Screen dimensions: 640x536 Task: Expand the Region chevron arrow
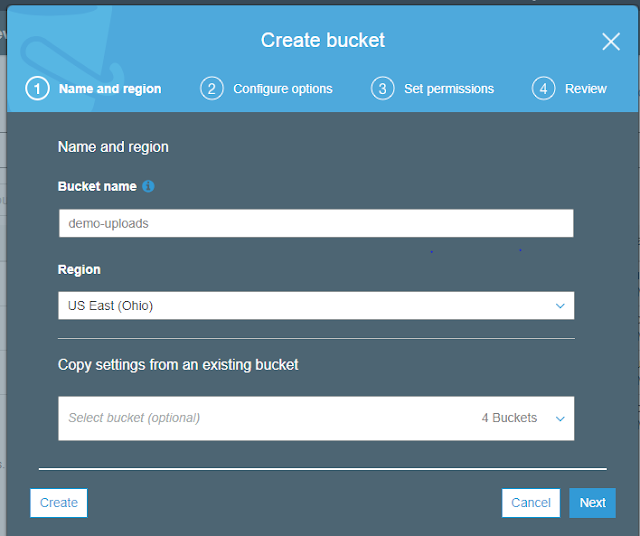[x=560, y=306]
